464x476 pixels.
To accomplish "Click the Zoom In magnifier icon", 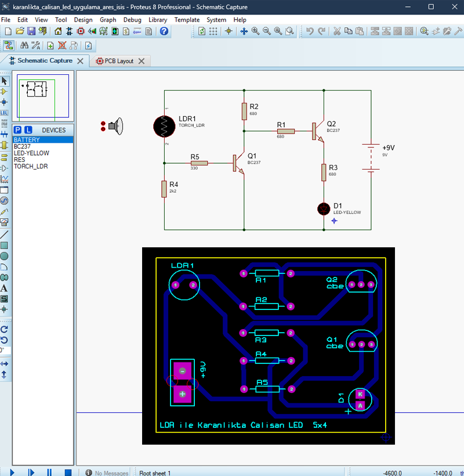I will point(255,31).
